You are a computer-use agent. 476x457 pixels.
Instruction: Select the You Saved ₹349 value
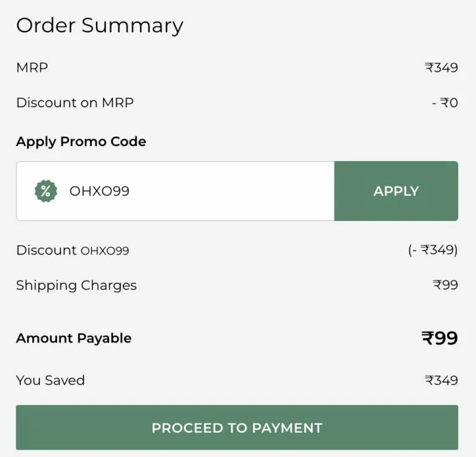(441, 380)
